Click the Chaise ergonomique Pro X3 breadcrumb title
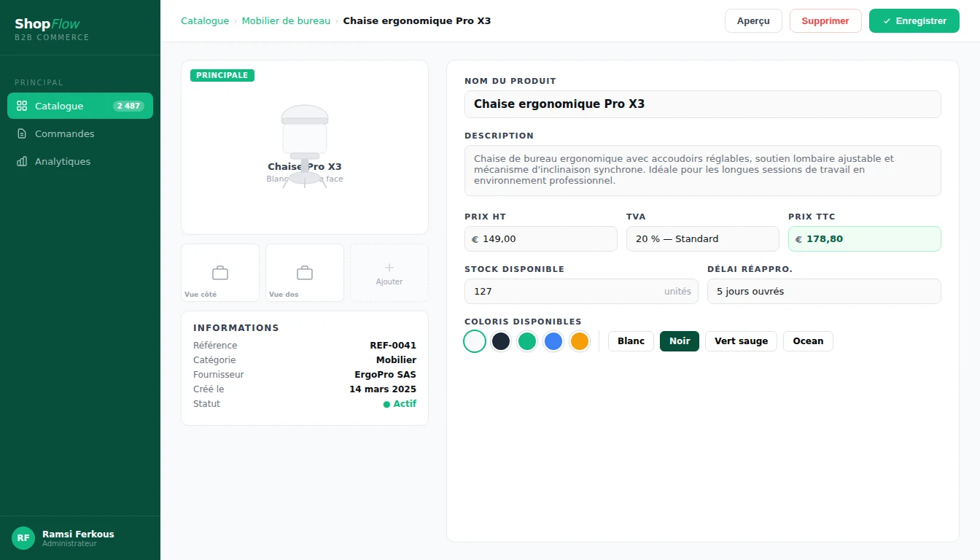 click(417, 21)
